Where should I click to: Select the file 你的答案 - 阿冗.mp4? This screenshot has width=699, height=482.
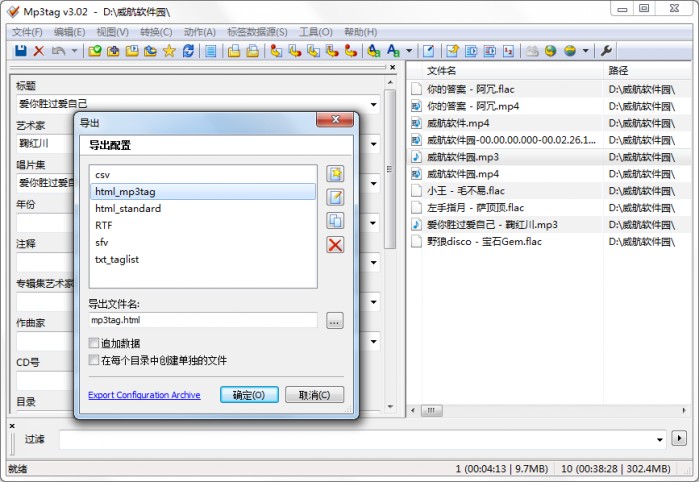(x=473, y=106)
